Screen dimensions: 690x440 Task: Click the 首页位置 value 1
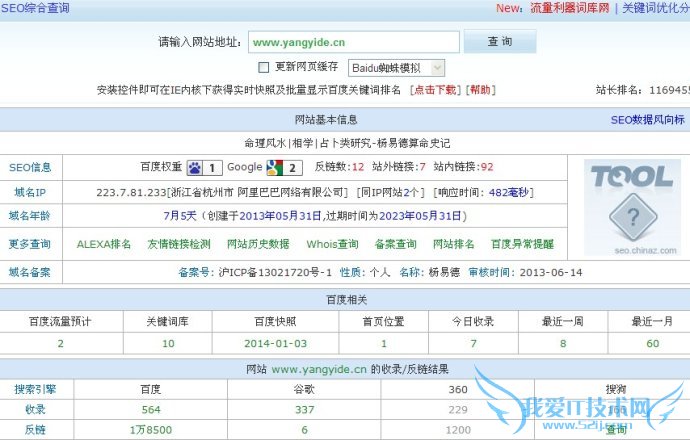click(x=384, y=344)
